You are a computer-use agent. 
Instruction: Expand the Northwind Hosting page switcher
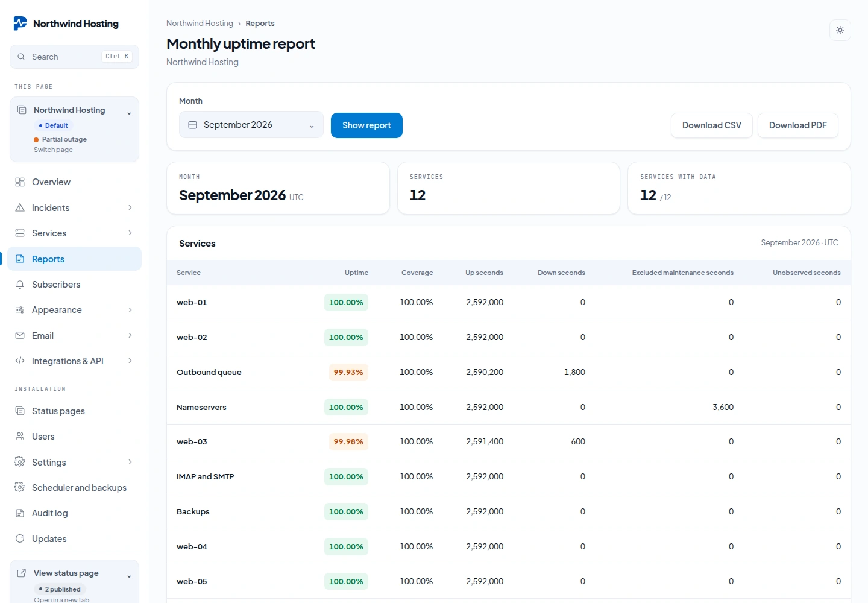[129, 113]
